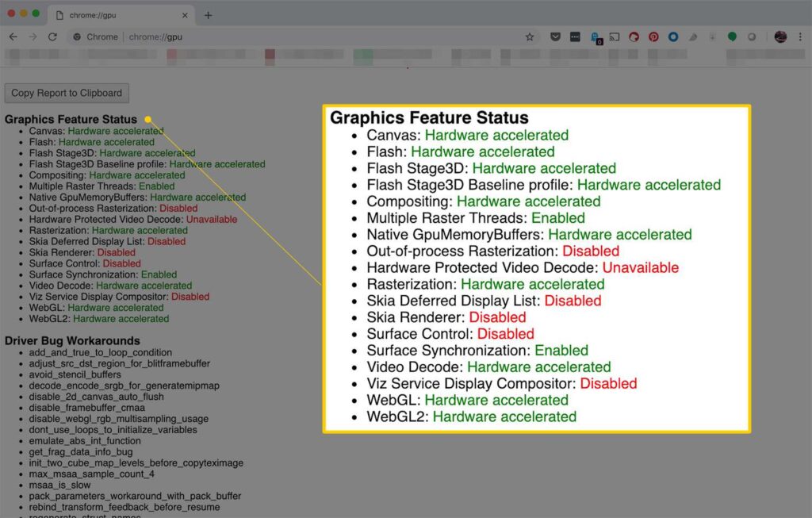Image resolution: width=812 pixels, height=518 pixels.
Task: Click disable_framebuffer_cmaa entry
Action: point(87,408)
